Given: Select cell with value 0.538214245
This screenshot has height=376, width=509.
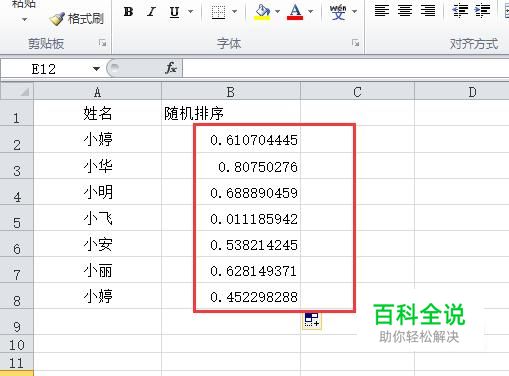Looking at the screenshot, I should coord(231,244).
